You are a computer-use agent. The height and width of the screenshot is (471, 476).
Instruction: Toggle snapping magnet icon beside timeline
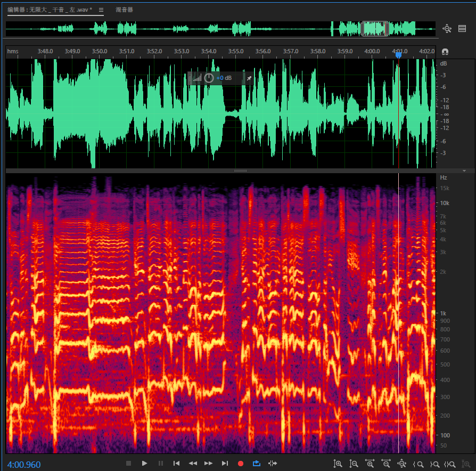tap(445, 52)
